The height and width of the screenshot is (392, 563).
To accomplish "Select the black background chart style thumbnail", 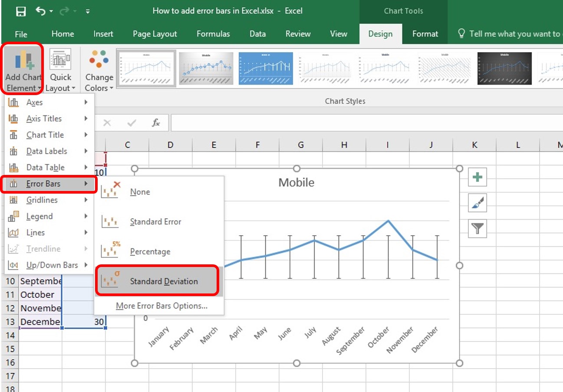I will pos(504,68).
